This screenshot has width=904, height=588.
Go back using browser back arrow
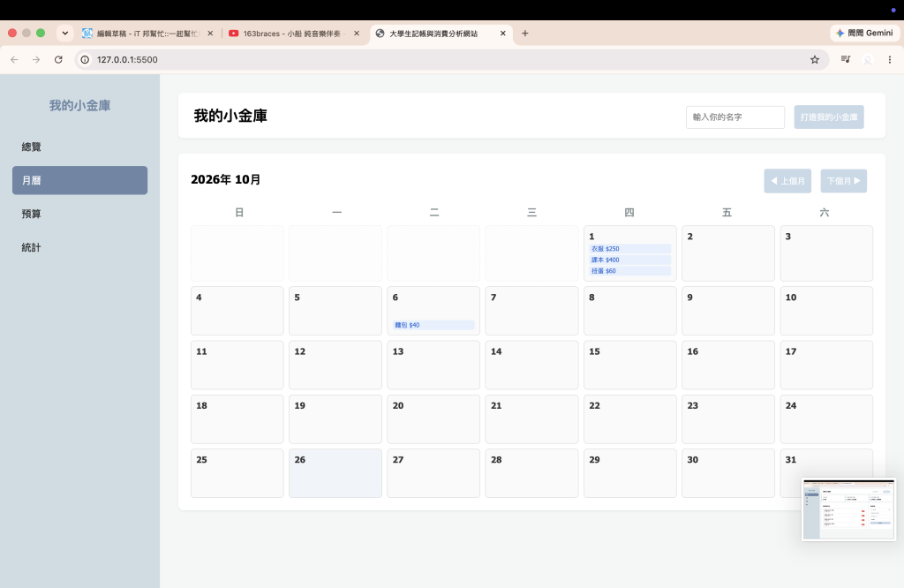[x=14, y=59]
